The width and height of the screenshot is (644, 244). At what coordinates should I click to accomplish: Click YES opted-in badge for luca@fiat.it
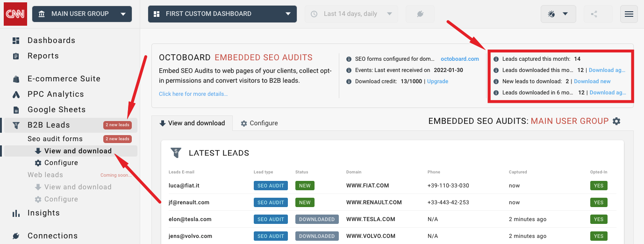pyautogui.click(x=599, y=186)
